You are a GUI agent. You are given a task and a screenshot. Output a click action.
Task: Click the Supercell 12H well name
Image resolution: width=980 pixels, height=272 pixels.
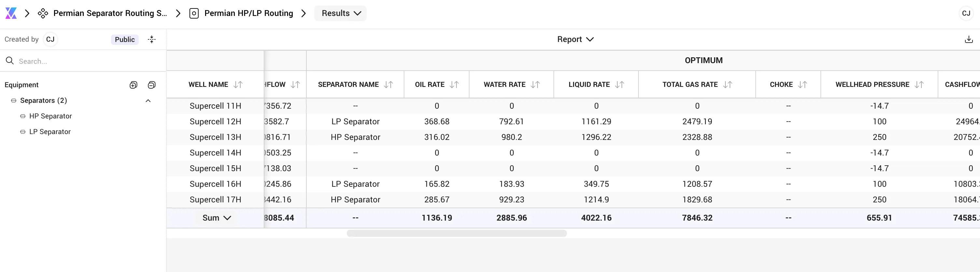coord(215,122)
